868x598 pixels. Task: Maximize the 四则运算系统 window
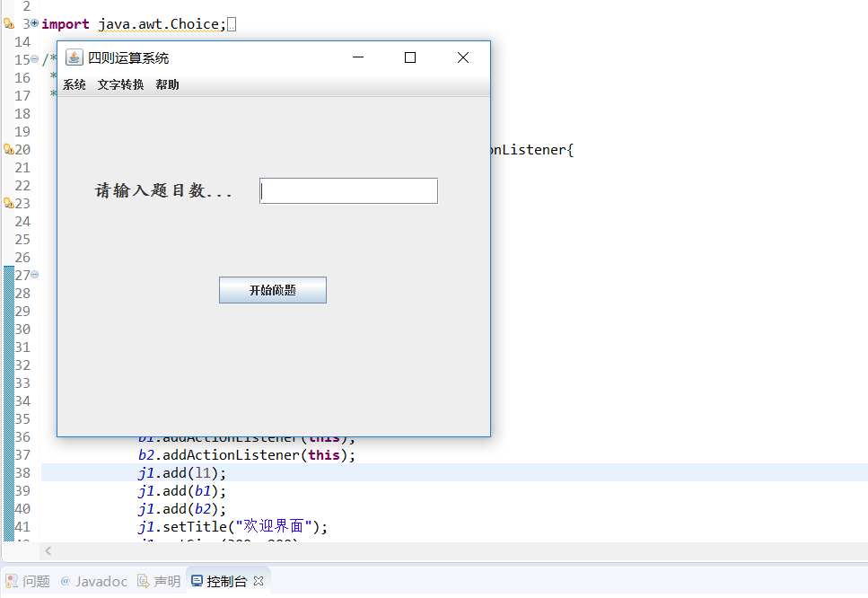[x=410, y=57]
